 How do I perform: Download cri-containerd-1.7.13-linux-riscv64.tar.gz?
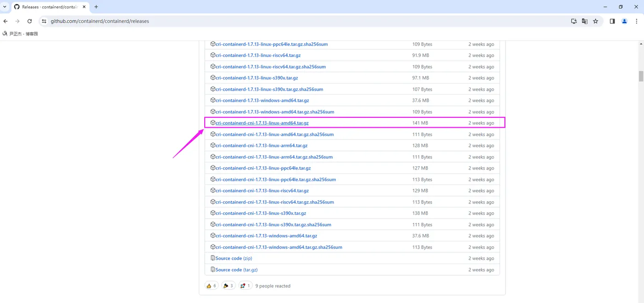click(x=258, y=55)
